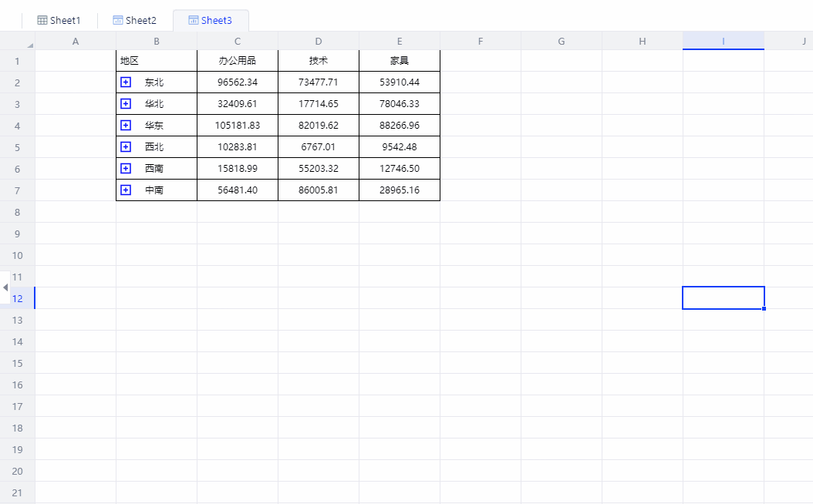This screenshot has width=813, height=504.
Task: Click the row 15 header
Action: (x=17, y=363)
